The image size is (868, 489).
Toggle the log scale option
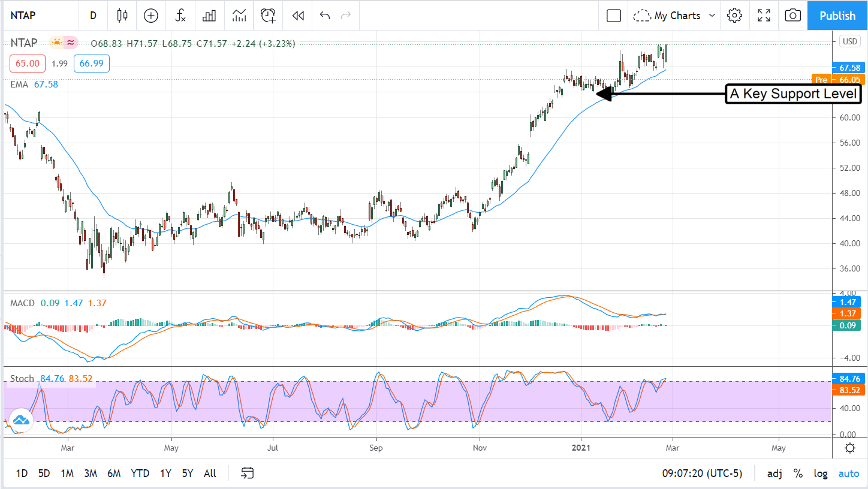coord(821,473)
